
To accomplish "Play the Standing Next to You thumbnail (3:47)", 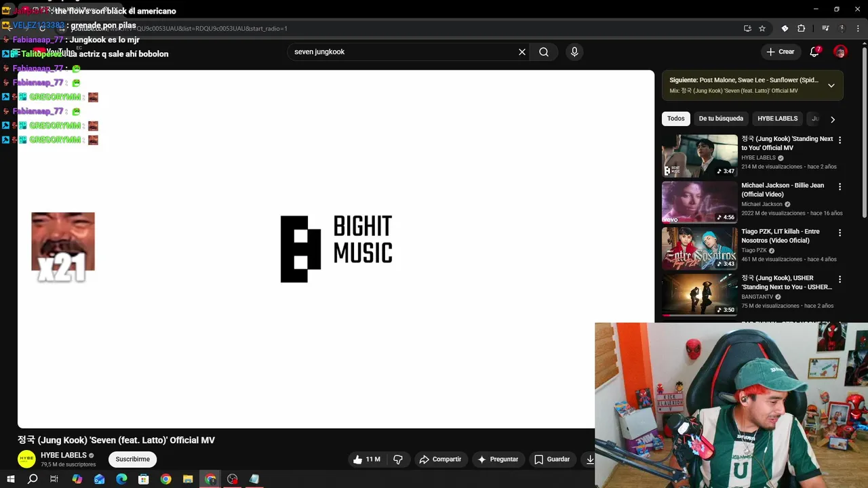I will [699, 155].
